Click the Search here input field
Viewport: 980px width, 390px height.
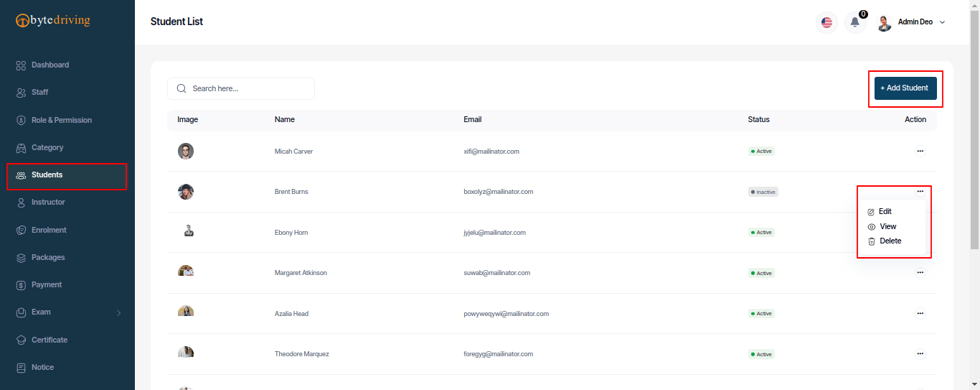point(241,88)
